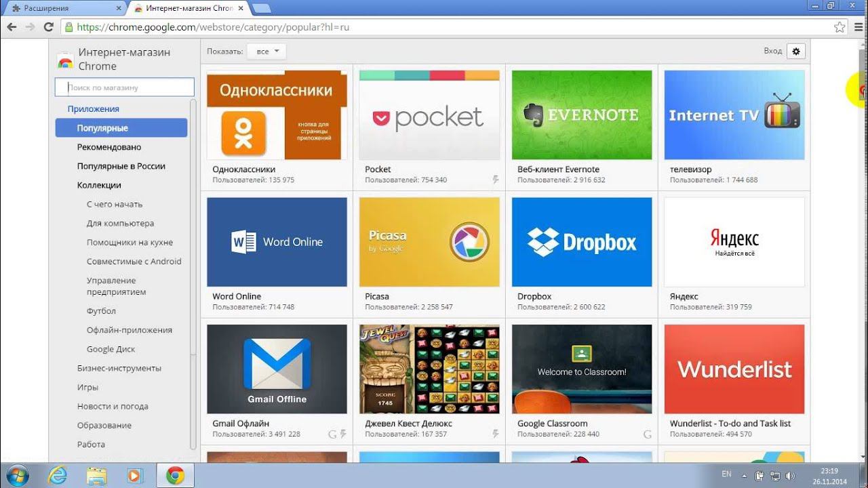
Task: Select the Интернет-магазин Chrome tab
Action: [x=189, y=8]
